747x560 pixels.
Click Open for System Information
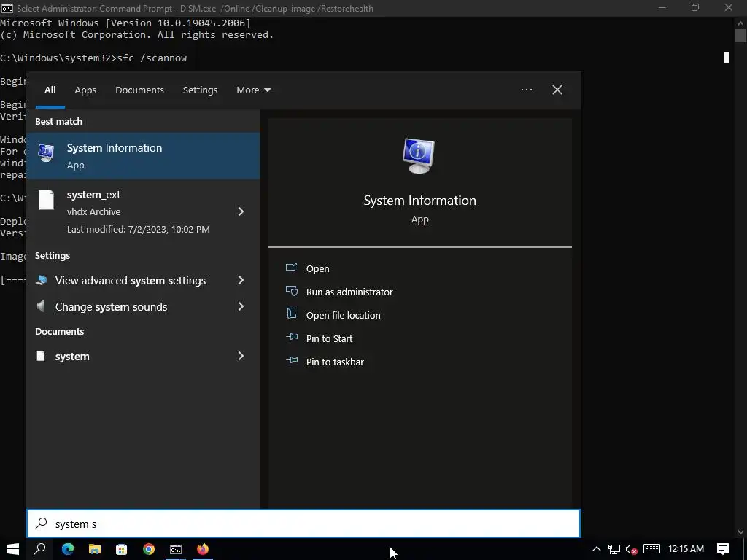coord(318,268)
